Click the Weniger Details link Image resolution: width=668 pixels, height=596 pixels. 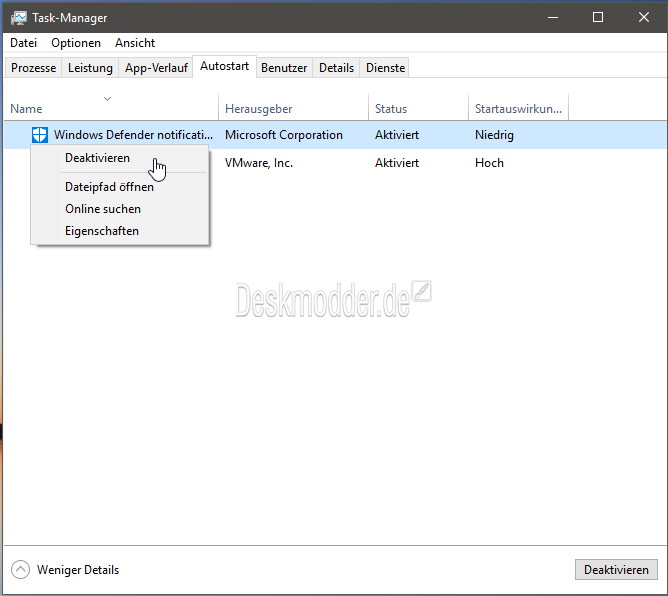click(78, 570)
